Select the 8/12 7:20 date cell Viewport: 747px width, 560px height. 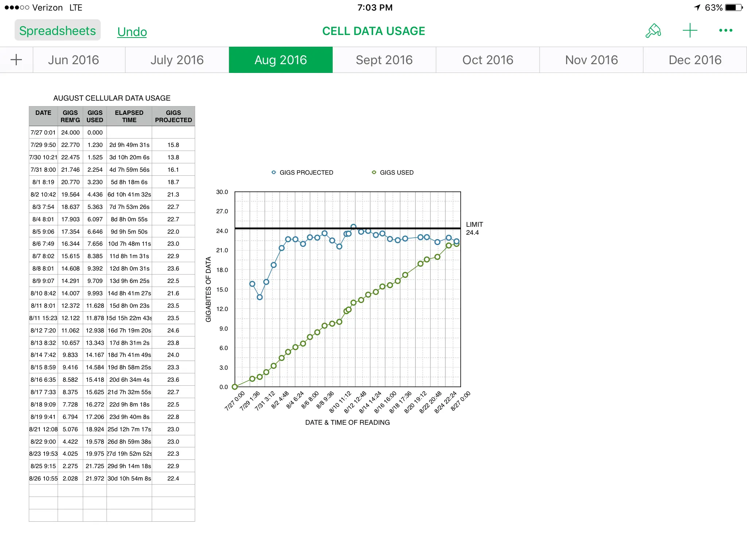point(43,330)
